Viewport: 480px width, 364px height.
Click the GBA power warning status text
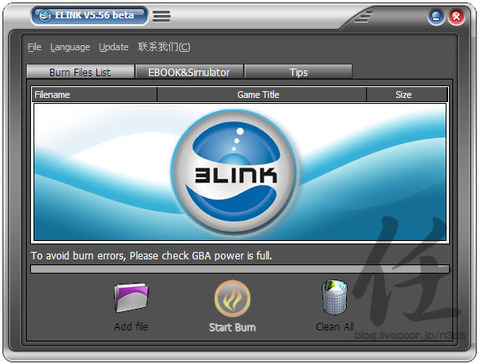151,256
